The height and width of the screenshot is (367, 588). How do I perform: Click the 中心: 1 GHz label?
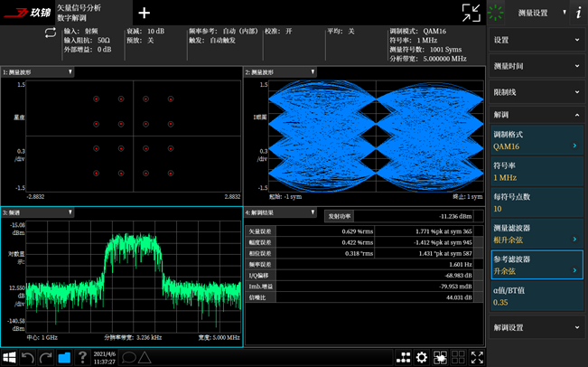pyautogui.click(x=42, y=337)
